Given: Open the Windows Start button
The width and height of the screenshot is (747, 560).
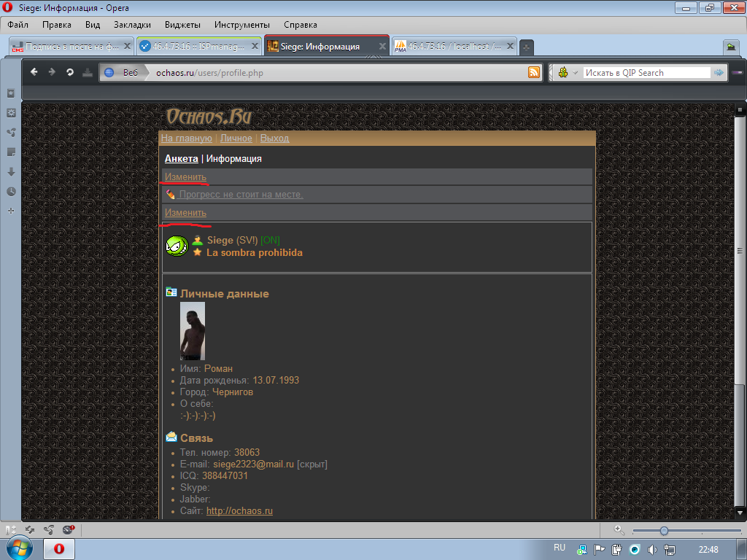Looking at the screenshot, I should point(18,548).
